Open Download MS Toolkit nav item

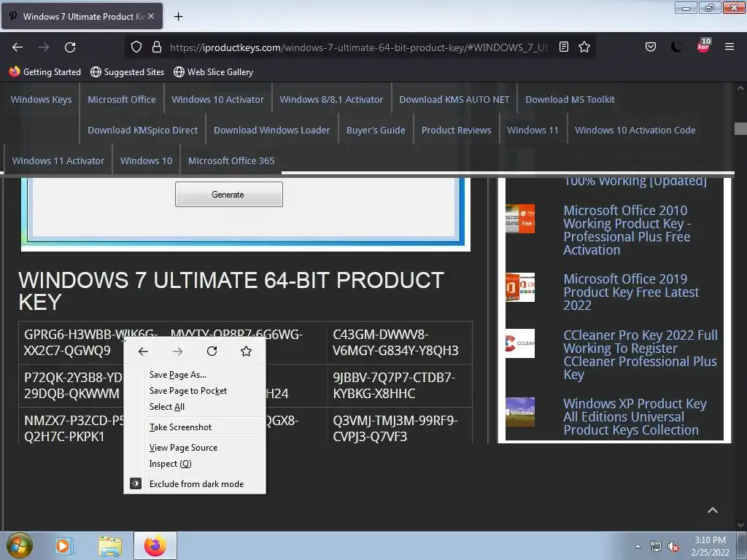(x=570, y=99)
